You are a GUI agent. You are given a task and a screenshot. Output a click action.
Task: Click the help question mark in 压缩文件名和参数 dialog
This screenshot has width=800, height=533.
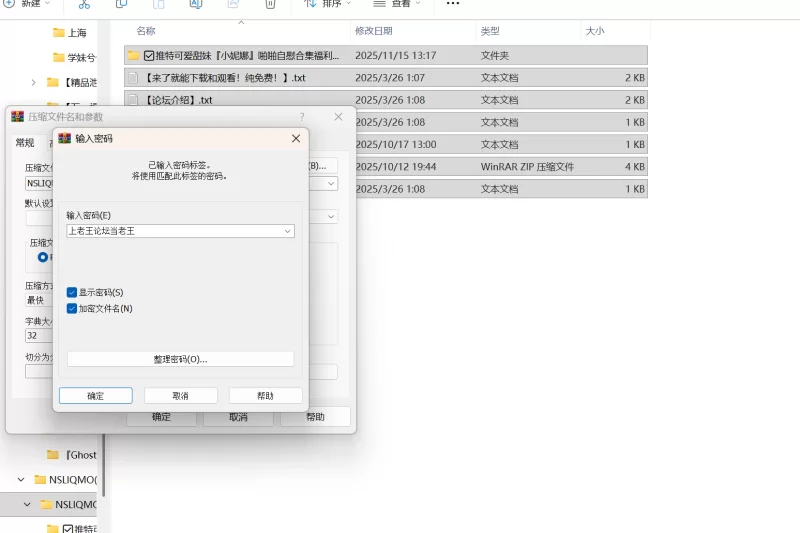click(x=302, y=117)
